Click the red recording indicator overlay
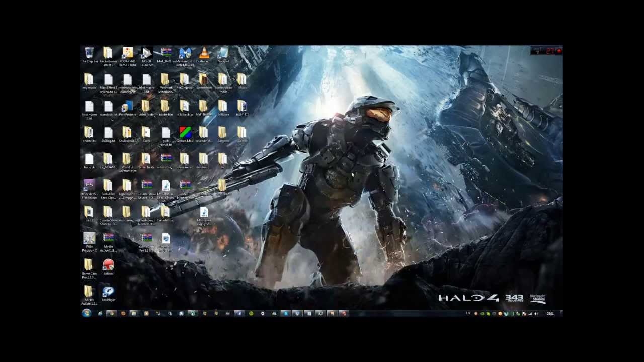The image size is (644, 362). [x=559, y=51]
